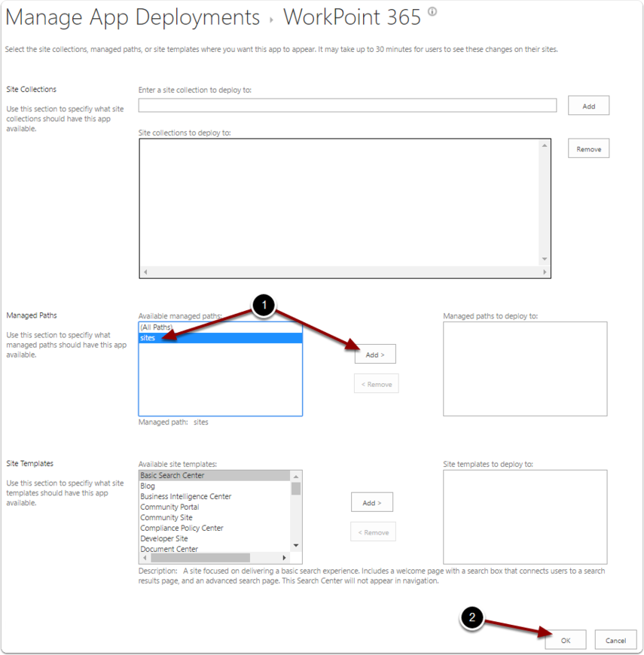Click right arrow of site templates horizontal scrollbar
This screenshot has width=644, height=655.
pos(284,558)
